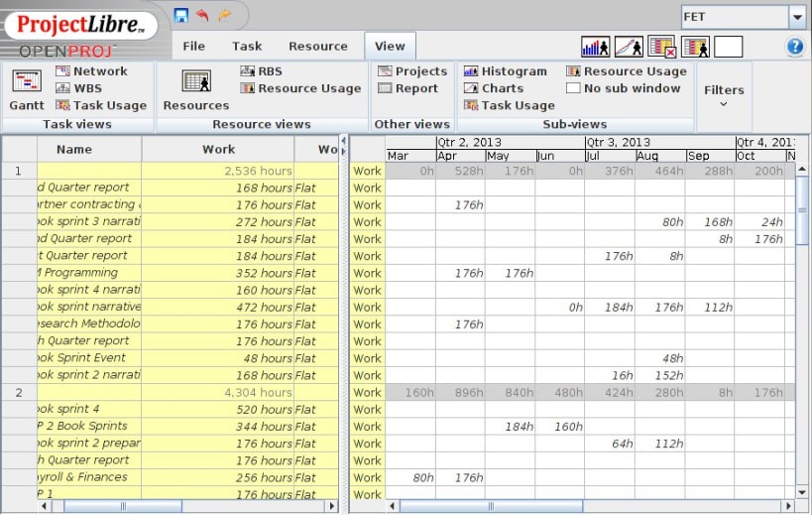The height and width of the screenshot is (515, 812).
Task: Click the Name column header
Action: [89, 149]
